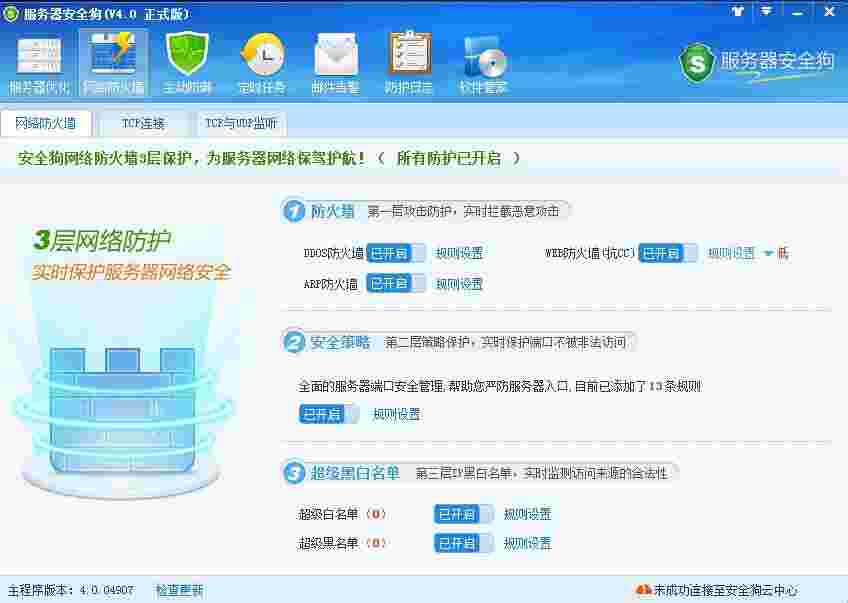The image size is (848, 603).
Task: Toggle DDOS防火墙 off via 已开启 switch
Action: [396, 253]
